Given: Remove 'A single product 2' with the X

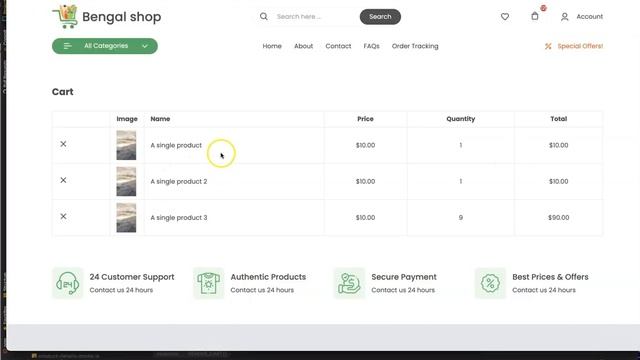Looking at the screenshot, I should click(x=63, y=180).
